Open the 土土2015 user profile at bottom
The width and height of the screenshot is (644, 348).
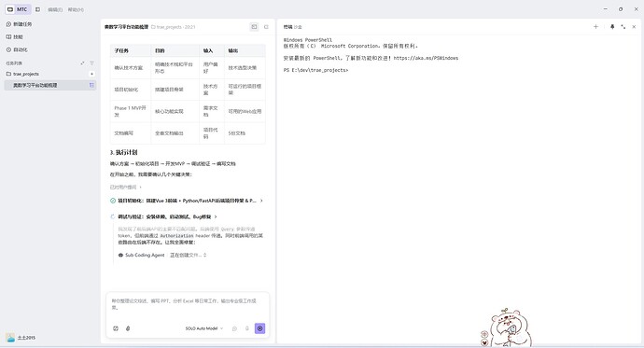coord(21,338)
